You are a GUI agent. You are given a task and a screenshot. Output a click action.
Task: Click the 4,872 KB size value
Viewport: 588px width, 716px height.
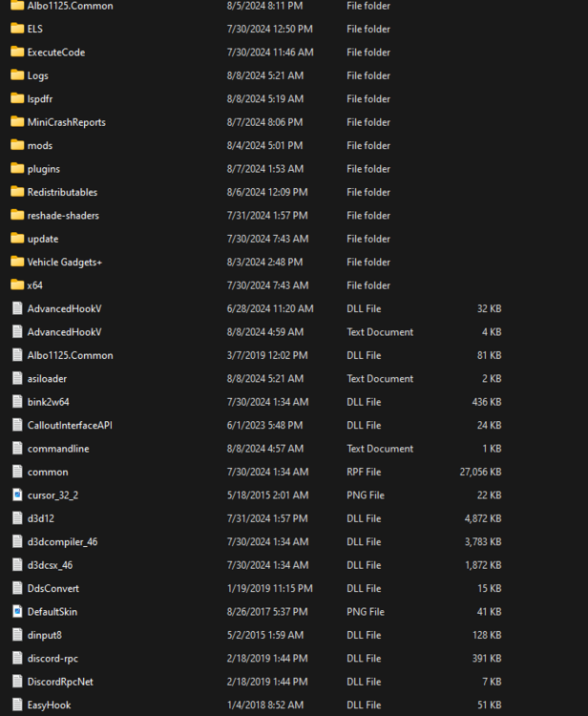coord(483,518)
